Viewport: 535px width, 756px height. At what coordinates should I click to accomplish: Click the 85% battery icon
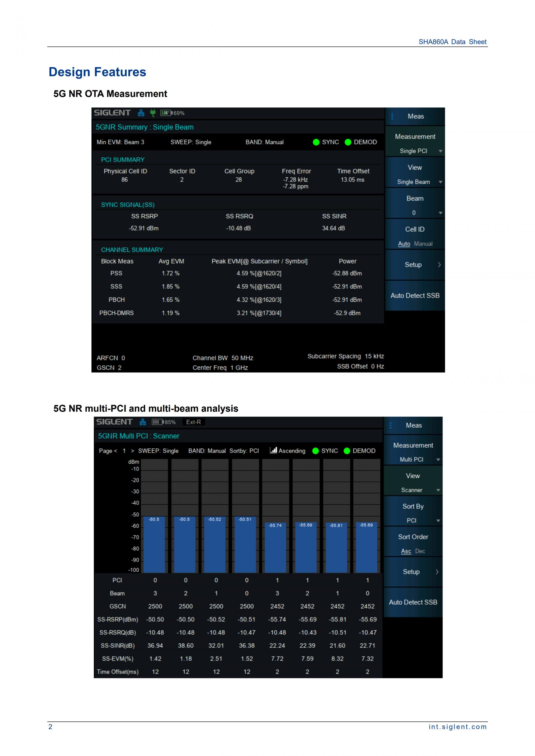coord(157,422)
